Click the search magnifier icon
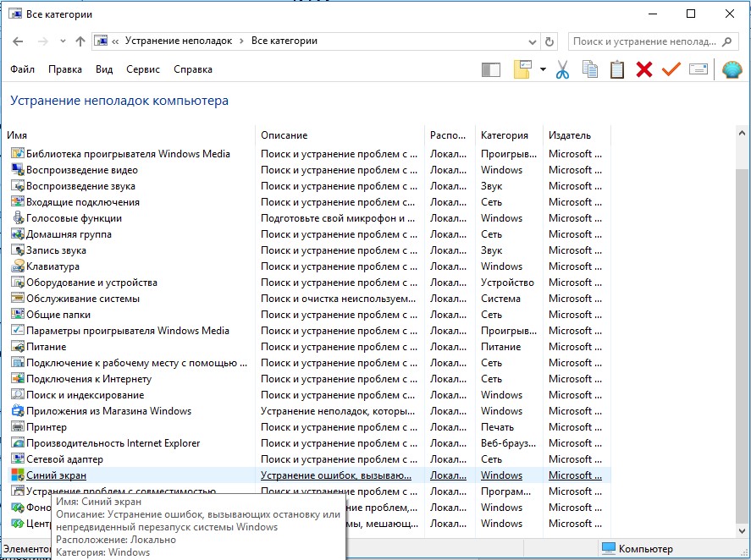The width and height of the screenshot is (751, 560). click(726, 41)
